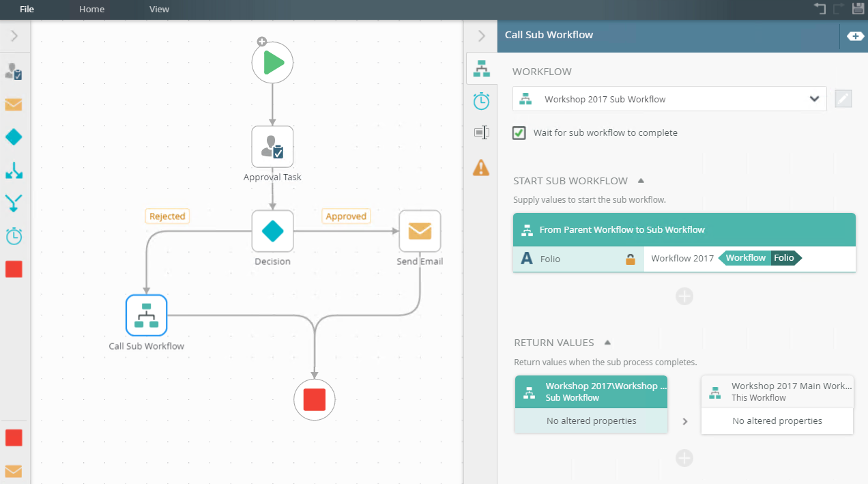Click the save disk icon in top bar
This screenshot has width=868, height=484.
tap(858, 9)
